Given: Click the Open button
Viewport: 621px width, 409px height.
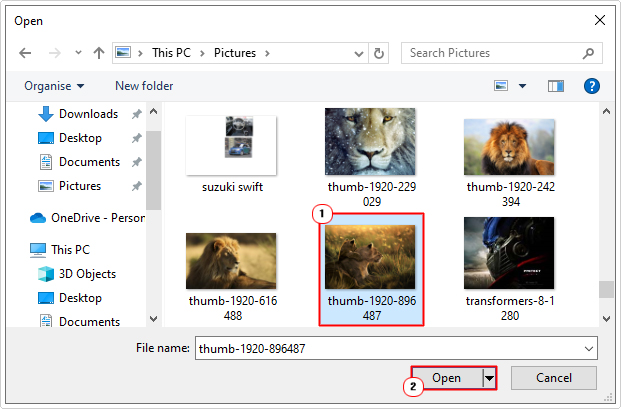Looking at the screenshot, I should (447, 378).
